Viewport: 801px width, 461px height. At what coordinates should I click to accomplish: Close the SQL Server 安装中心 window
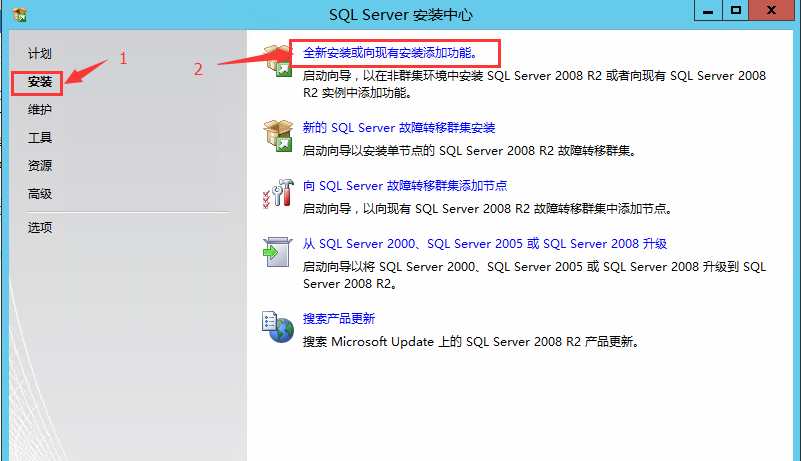[x=772, y=10]
